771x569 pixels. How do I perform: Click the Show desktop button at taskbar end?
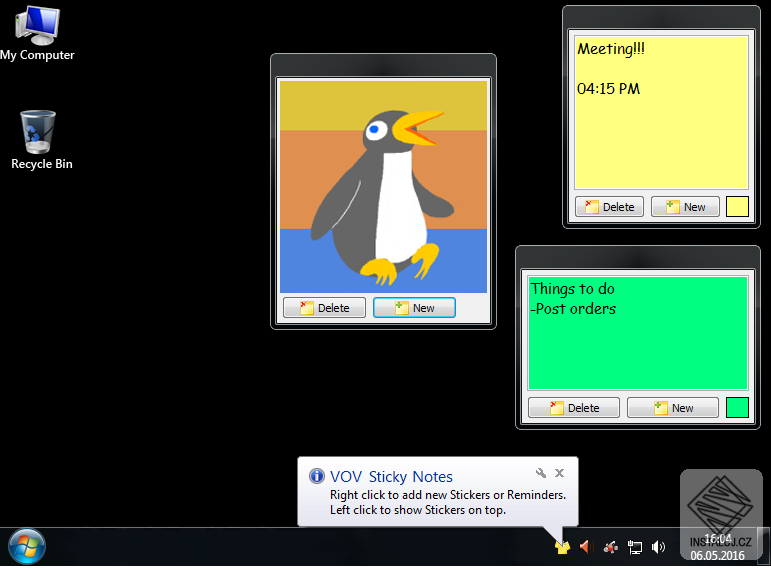coord(764,547)
